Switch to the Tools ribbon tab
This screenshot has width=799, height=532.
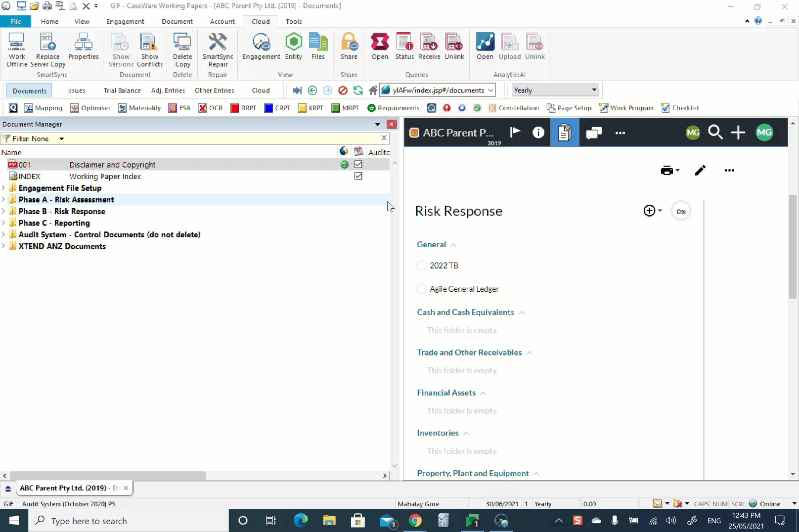coord(294,22)
